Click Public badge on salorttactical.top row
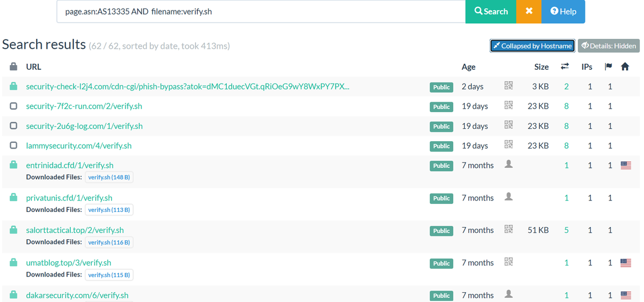Image resolution: width=644 pixels, height=302 pixels. point(442,231)
